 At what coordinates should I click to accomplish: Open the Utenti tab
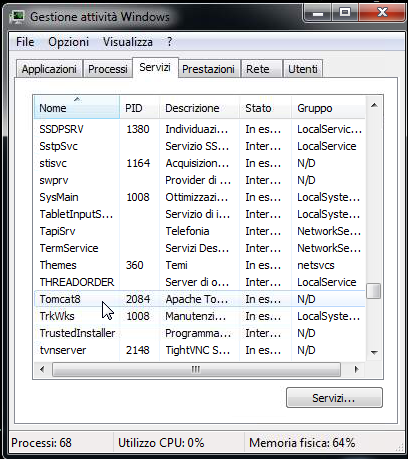[303, 69]
